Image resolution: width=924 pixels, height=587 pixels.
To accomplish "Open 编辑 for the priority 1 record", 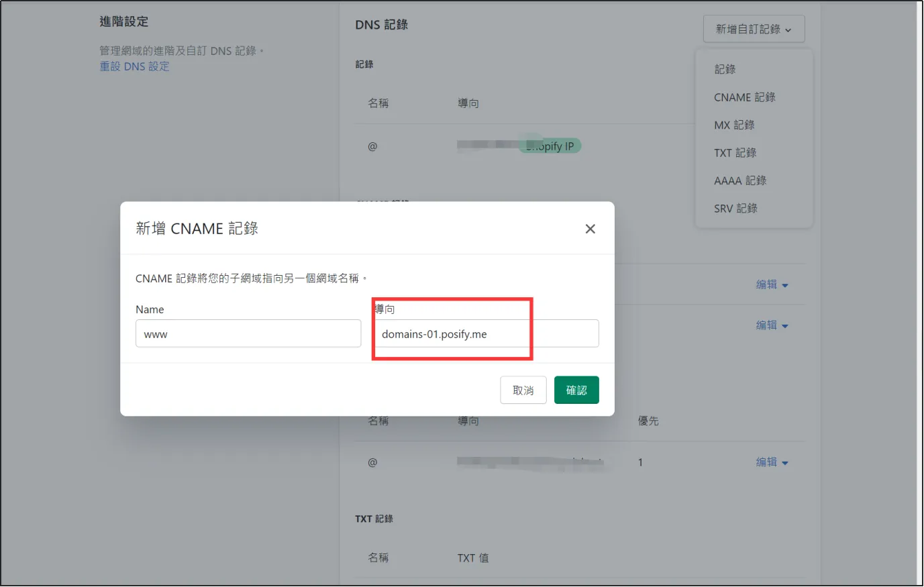I will pos(772,462).
